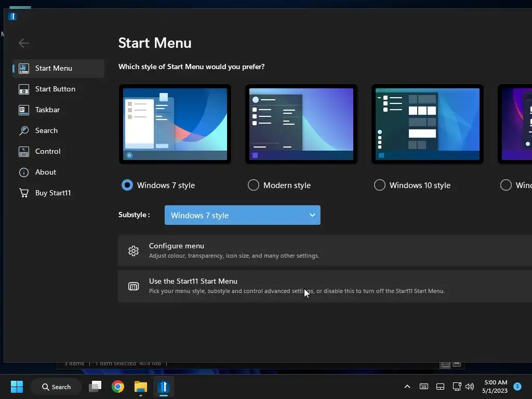532x399 pixels.
Task: Click the volume speaker tray icon
Action: pyautogui.click(x=470, y=387)
